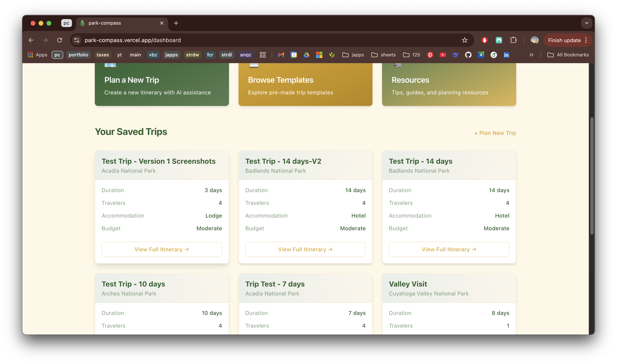The image size is (617, 364).
Task: Open the YouTube bookmark icon
Action: tap(443, 55)
